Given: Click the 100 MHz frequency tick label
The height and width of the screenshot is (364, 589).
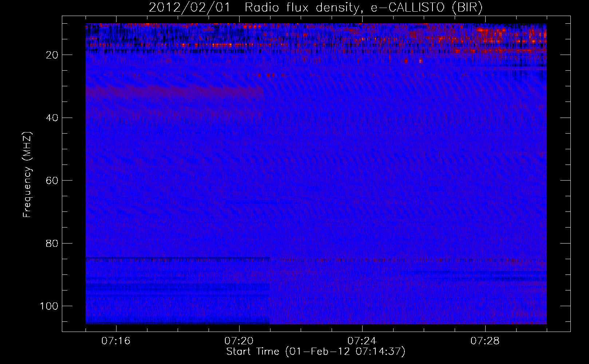Looking at the screenshot, I should coord(49,306).
